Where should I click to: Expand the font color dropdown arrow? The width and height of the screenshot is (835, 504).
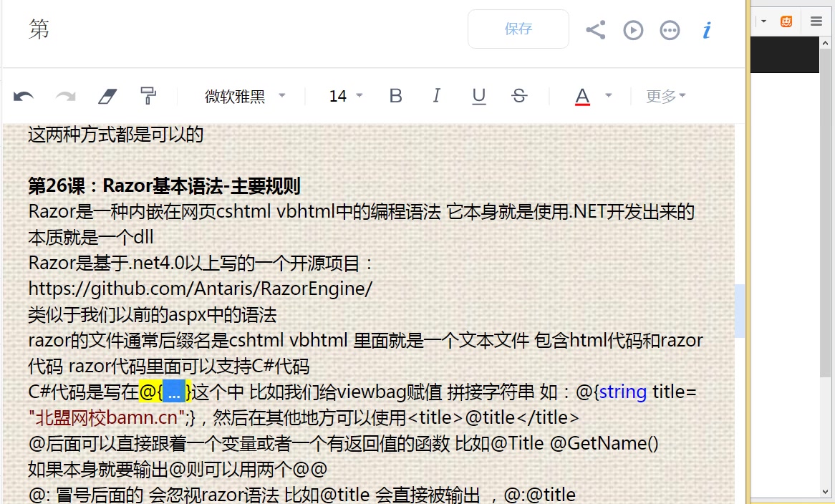coord(608,95)
